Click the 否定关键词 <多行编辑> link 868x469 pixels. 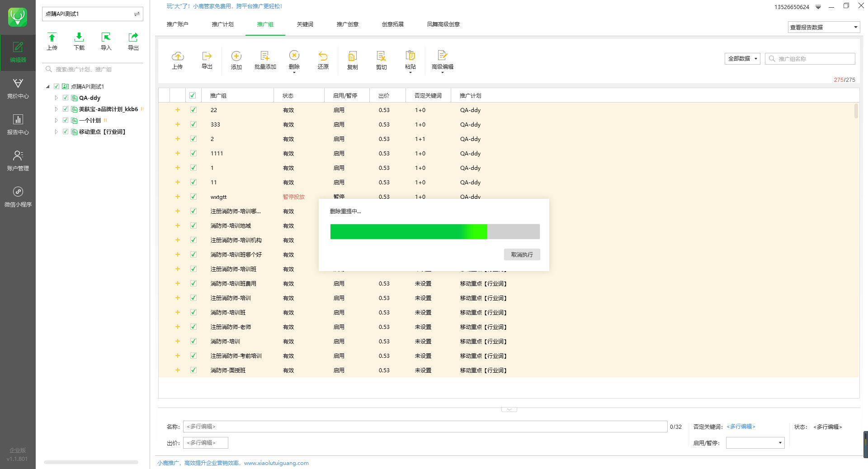(x=741, y=427)
